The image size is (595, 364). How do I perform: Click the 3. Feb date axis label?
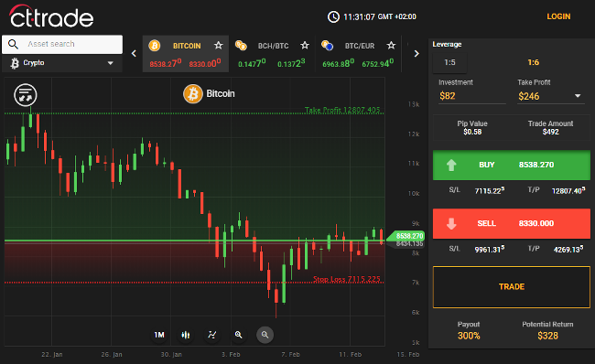click(231, 355)
